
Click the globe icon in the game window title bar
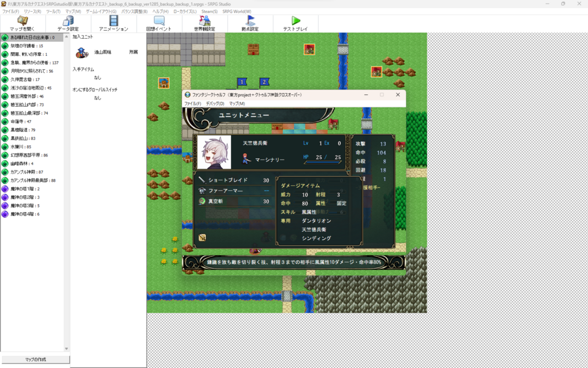[x=187, y=94]
